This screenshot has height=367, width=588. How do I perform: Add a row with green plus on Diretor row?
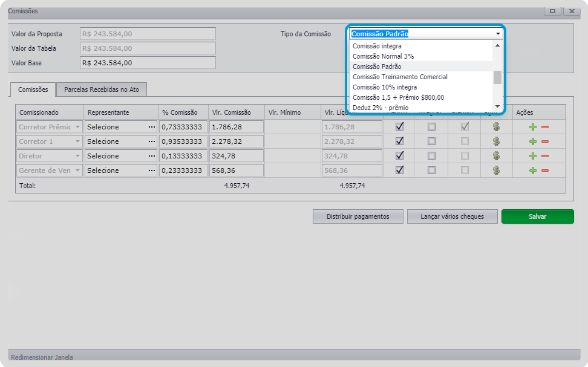click(x=533, y=156)
